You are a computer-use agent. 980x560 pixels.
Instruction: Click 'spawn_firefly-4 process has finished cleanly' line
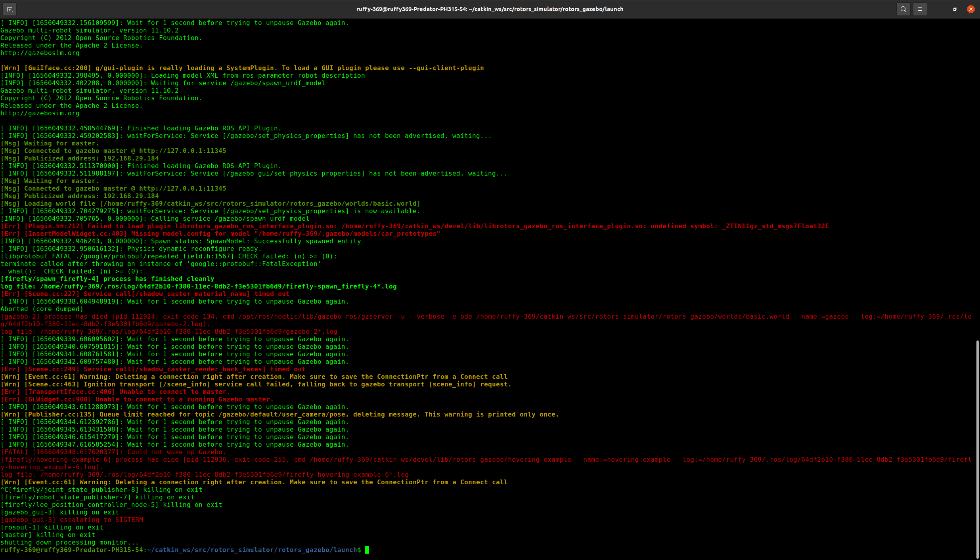pyautogui.click(x=107, y=279)
